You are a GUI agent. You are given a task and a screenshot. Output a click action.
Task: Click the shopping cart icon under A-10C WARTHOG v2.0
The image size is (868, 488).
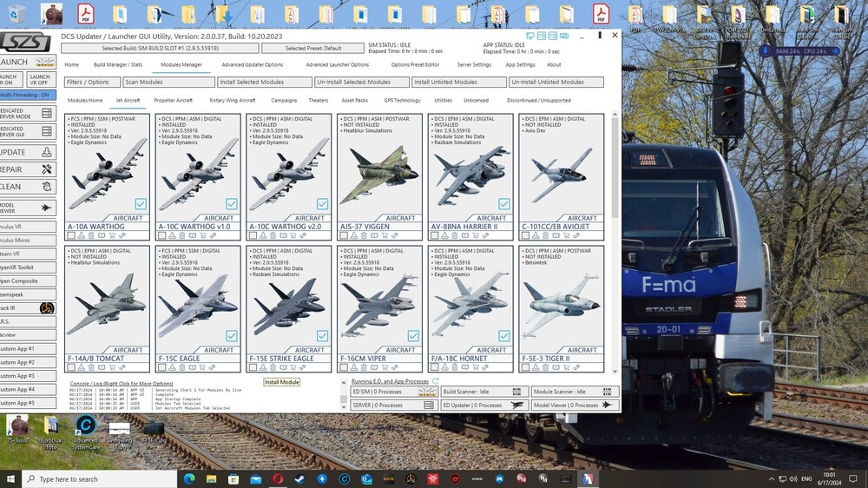(293, 235)
